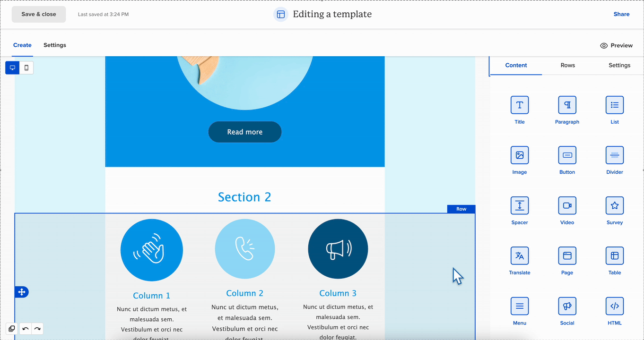Switch to mobile preview mode
The width and height of the screenshot is (644, 340).
[26, 68]
